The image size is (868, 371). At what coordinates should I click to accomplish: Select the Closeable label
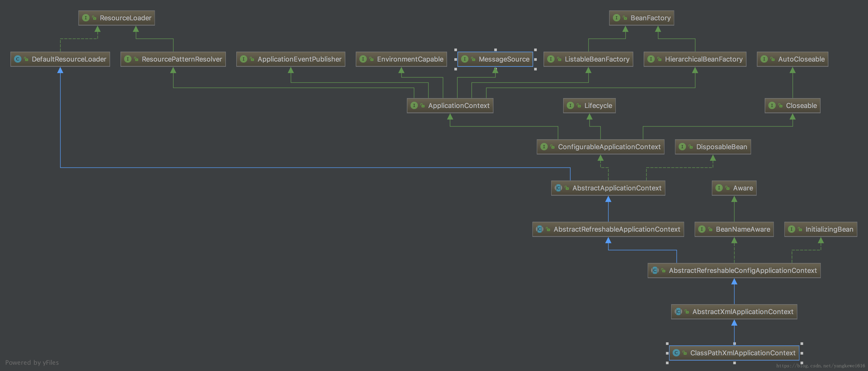(801, 105)
